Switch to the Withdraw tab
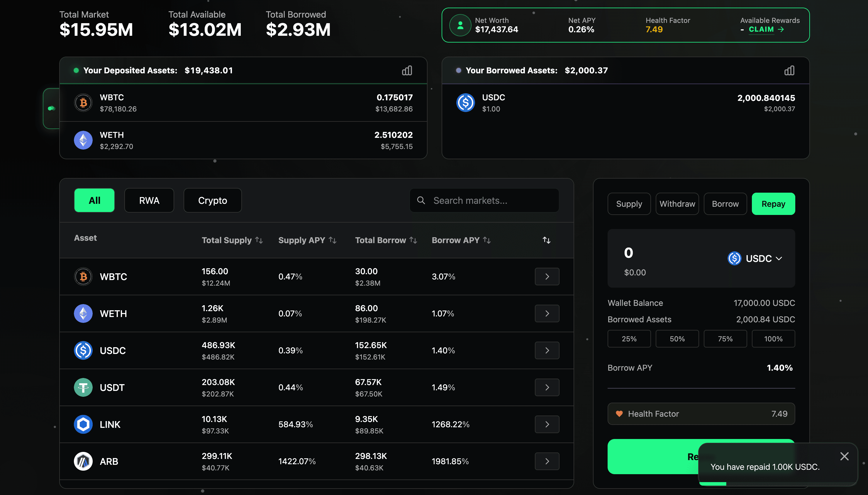Screen dimensions: 868x495 coord(677,204)
